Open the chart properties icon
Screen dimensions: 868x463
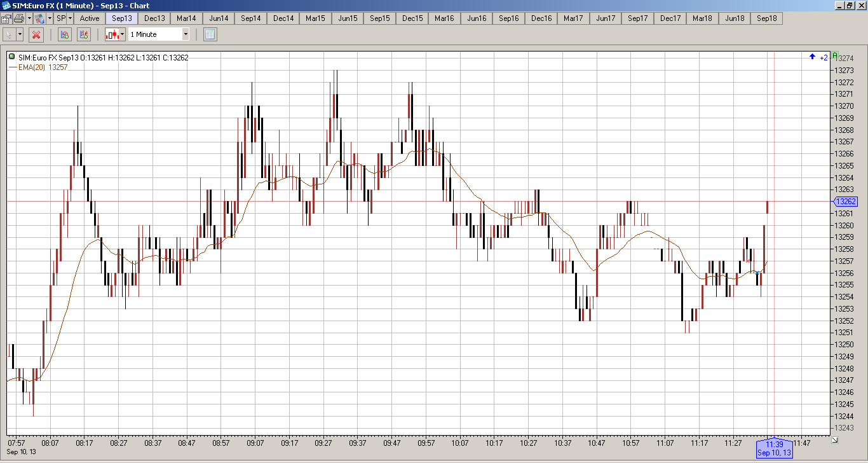(x=6, y=18)
